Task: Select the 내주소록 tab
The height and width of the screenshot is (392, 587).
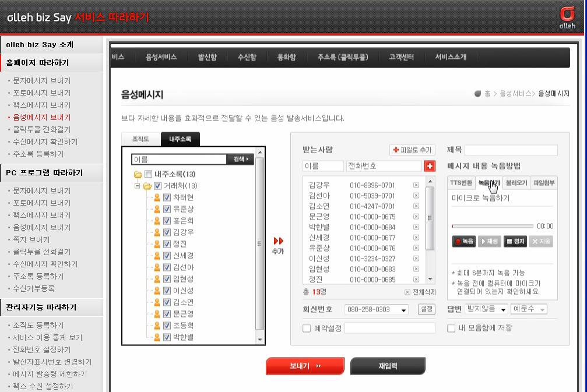Action: pos(180,139)
